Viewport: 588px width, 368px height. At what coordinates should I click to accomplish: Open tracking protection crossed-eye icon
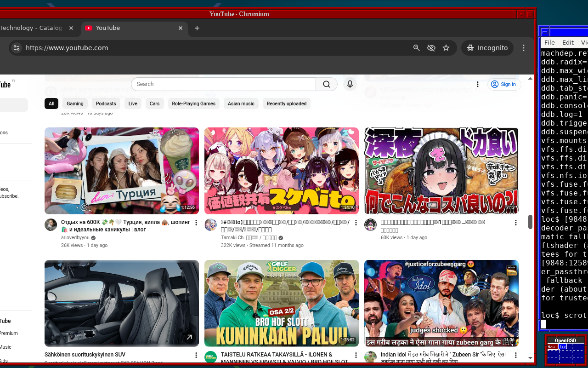(x=431, y=48)
